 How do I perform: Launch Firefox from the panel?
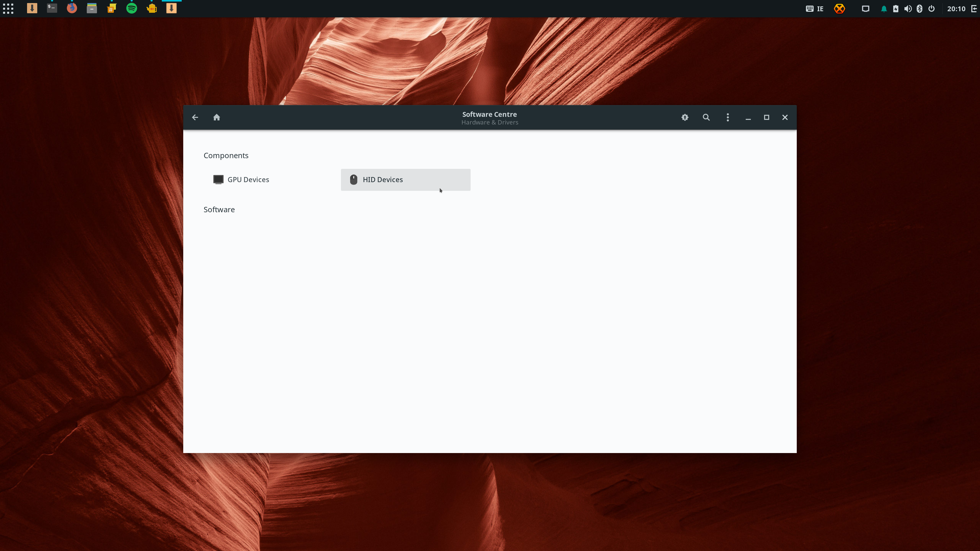72,8
